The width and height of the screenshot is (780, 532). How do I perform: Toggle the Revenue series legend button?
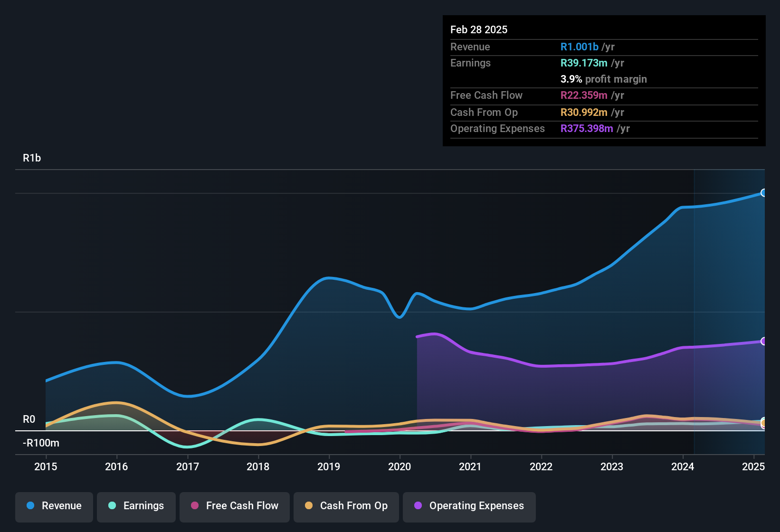(x=54, y=506)
